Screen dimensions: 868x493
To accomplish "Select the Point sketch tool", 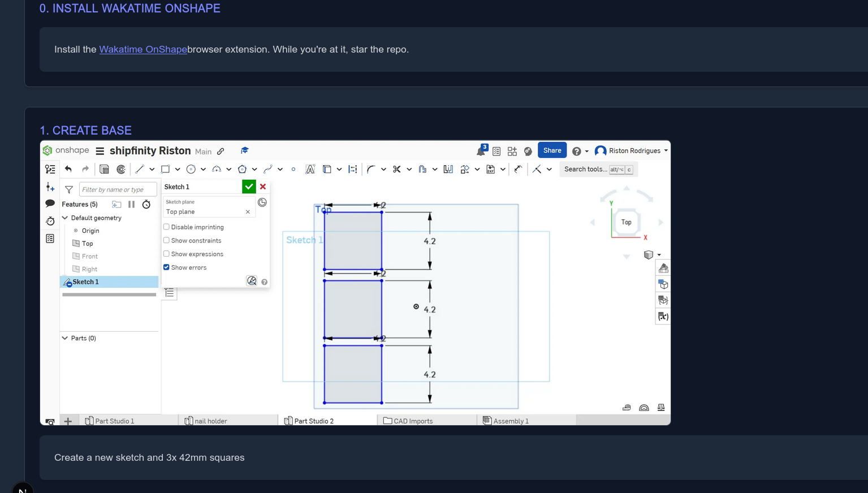I will [x=293, y=169].
